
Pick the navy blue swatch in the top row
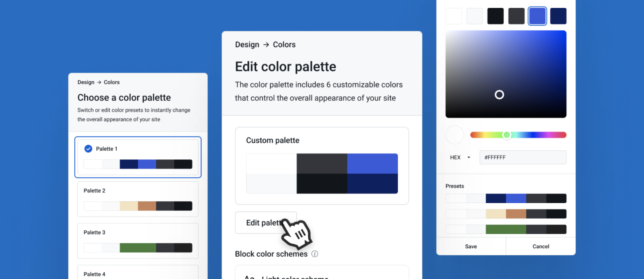558,16
